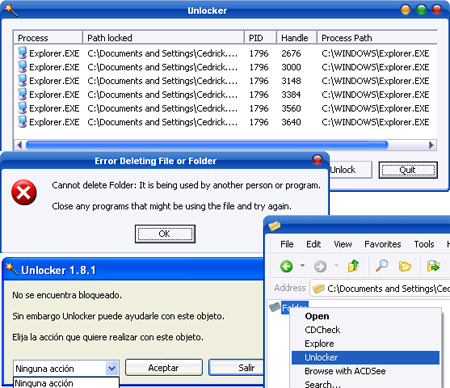Sort by the Handle column header
Image resolution: width=450 pixels, height=388 pixels.
pos(297,38)
